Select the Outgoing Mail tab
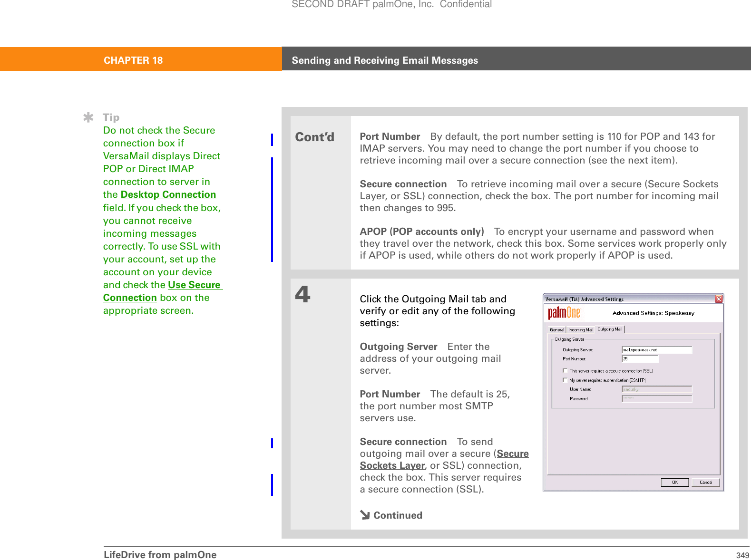 coord(610,329)
